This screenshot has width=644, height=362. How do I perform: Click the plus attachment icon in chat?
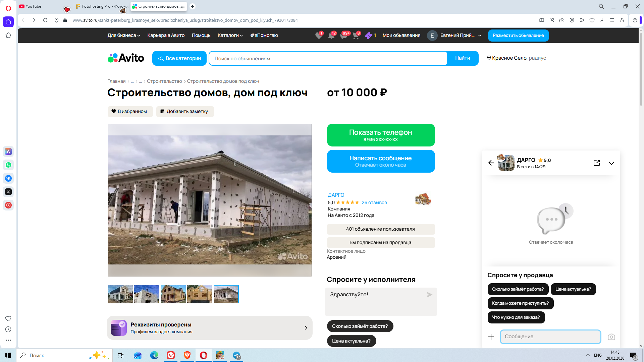click(x=491, y=337)
